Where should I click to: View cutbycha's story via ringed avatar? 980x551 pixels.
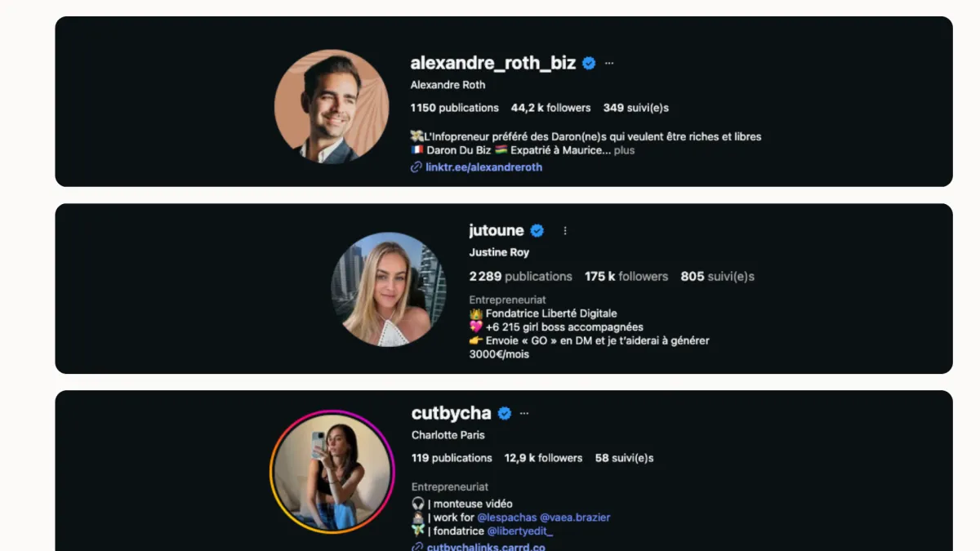coord(332,472)
